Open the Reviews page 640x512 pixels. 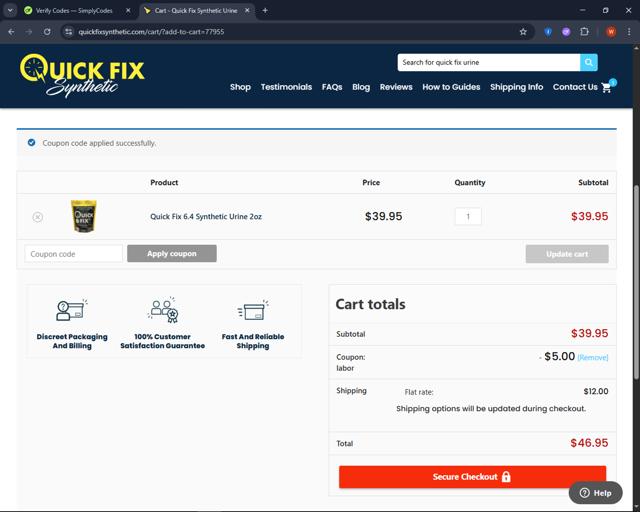pos(396,87)
